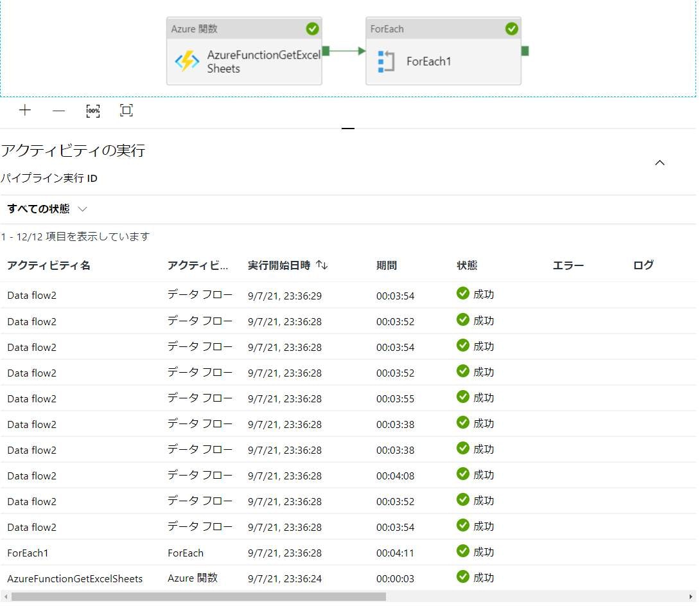
Task: Click the green output connector of AzureFunctionGetExcelSheets
Action: 326,51
